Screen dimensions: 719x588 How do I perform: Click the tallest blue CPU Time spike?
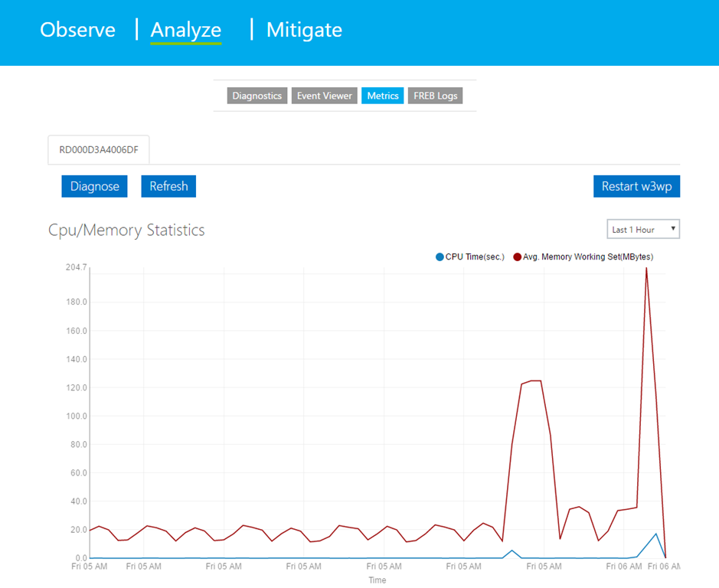click(x=655, y=534)
